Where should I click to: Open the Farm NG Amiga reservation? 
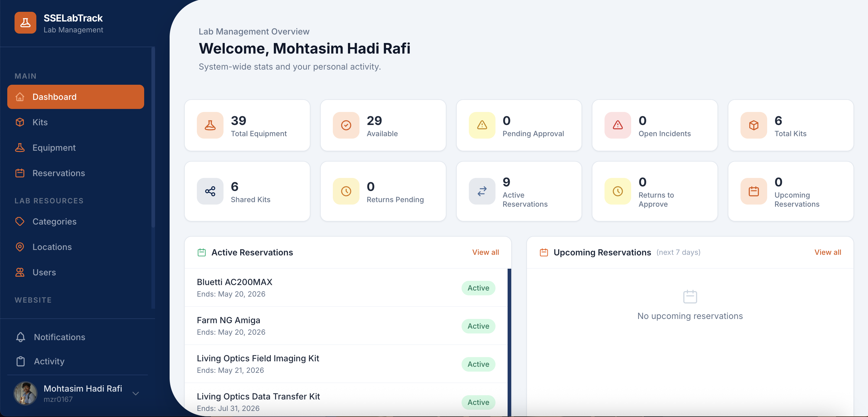coord(346,326)
